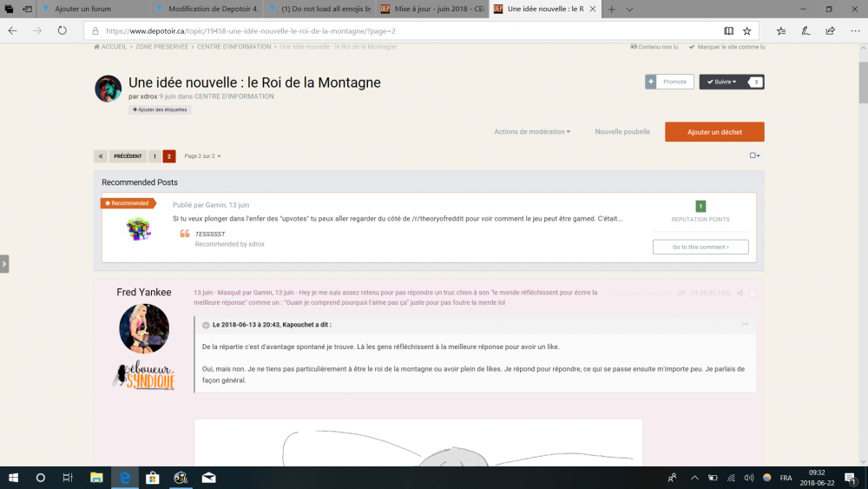Open the select-posts checkbox dropdown
The image size is (868, 489).
click(x=754, y=156)
